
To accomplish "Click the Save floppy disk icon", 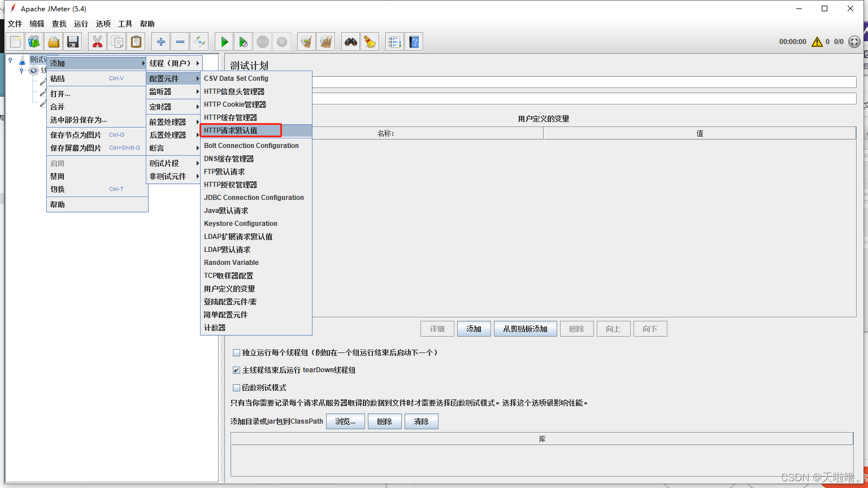I will (x=73, y=42).
